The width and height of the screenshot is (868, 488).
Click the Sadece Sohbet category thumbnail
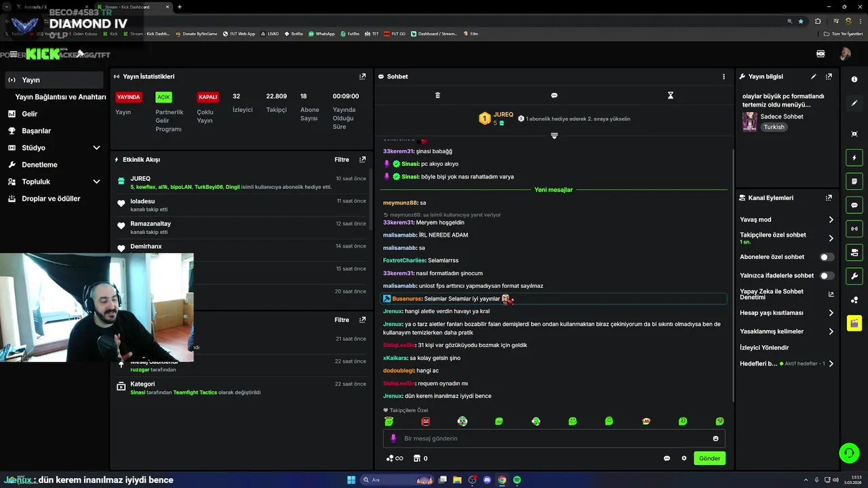tap(749, 121)
